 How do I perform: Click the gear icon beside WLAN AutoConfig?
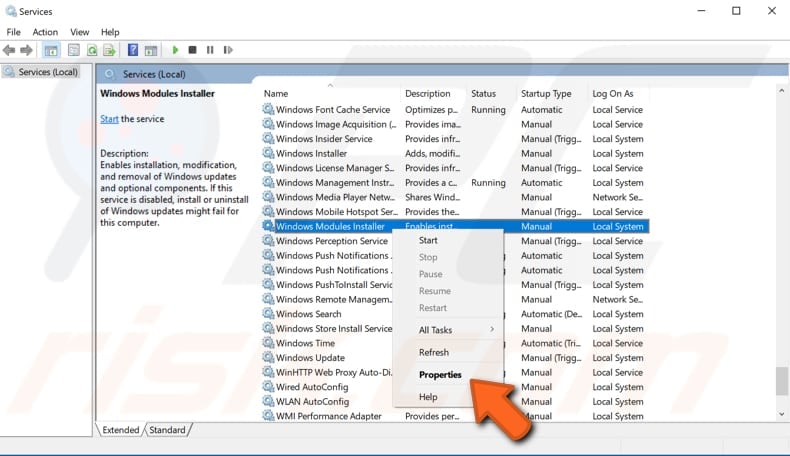pos(268,401)
